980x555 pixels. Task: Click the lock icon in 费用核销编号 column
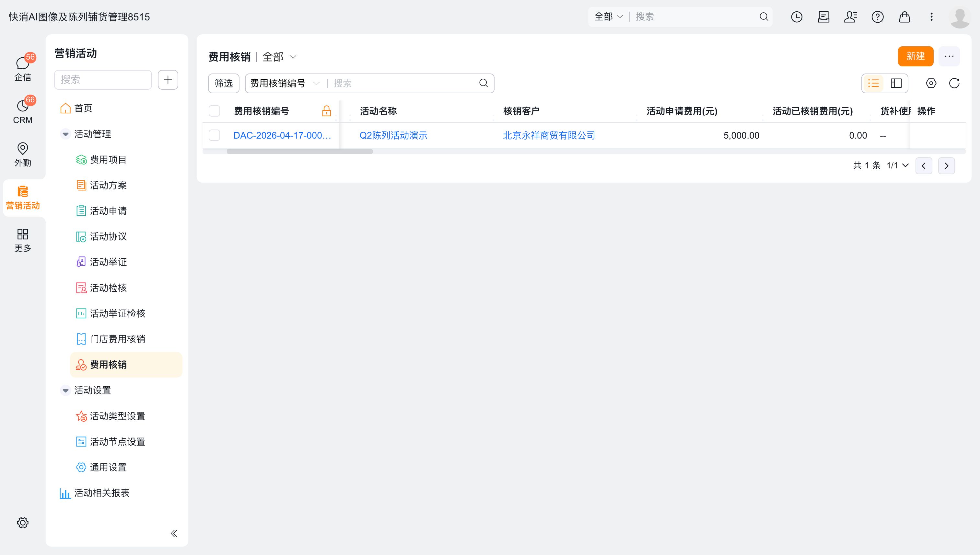(x=327, y=111)
